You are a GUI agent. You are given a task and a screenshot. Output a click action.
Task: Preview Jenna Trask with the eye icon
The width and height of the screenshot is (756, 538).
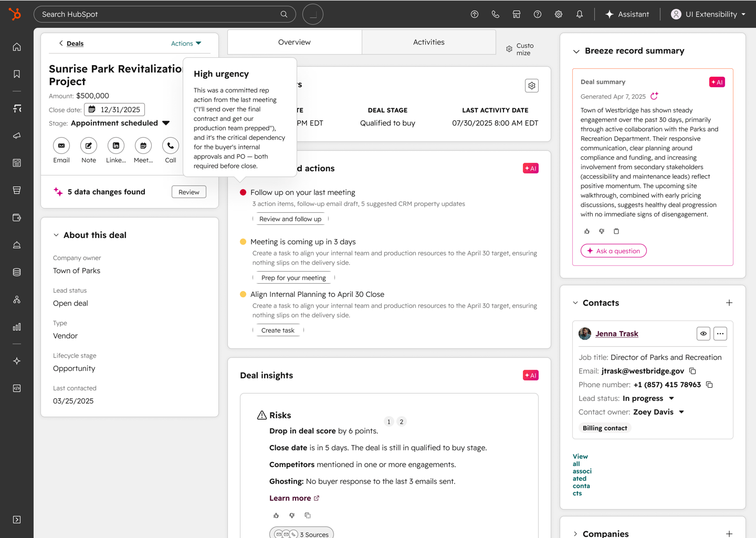coord(703,334)
